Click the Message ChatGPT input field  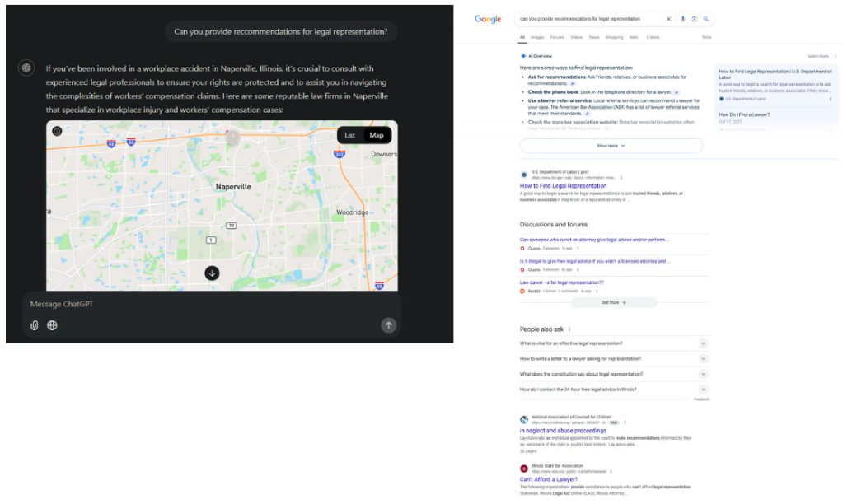click(212, 304)
